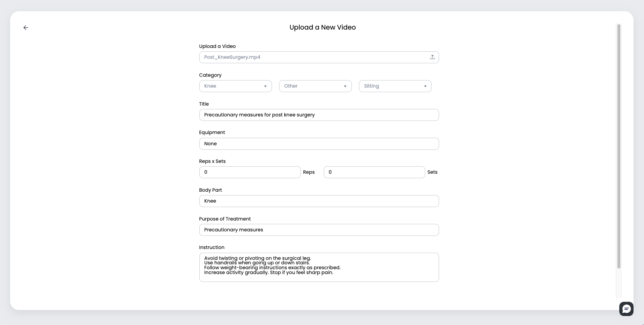Click the Title label
Viewport: 644px width, 325px height.
pyautogui.click(x=204, y=104)
